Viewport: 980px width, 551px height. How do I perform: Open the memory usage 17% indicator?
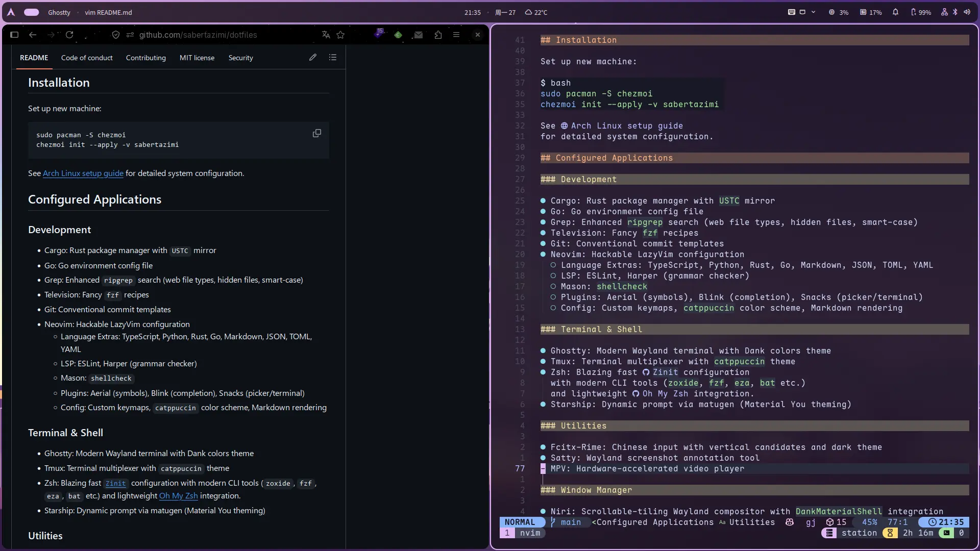click(871, 12)
